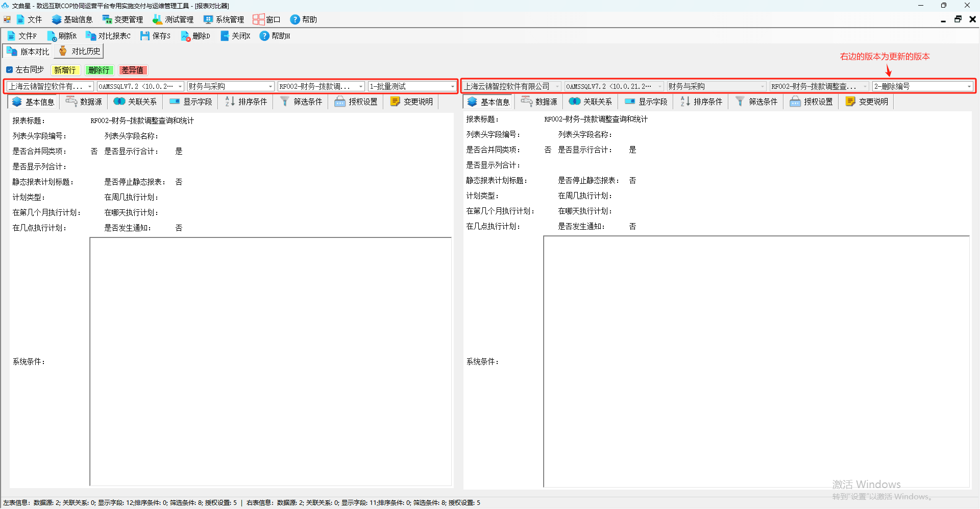Screen dimensions: 980x509
Task: Open left panel 数据源 data source tab
Action: pos(84,102)
